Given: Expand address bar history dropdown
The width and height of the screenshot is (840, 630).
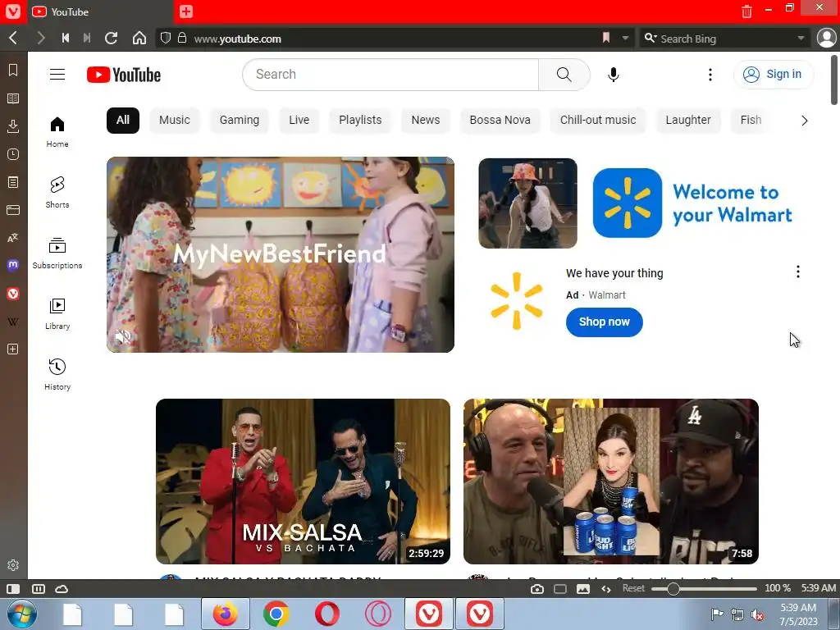Looking at the screenshot, I should 625,38.
